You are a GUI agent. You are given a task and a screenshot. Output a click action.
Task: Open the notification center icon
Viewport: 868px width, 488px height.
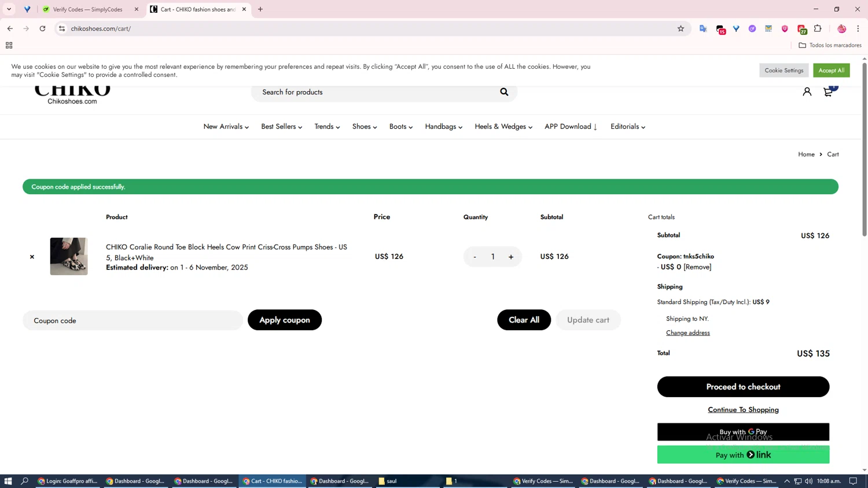point(853,481)
